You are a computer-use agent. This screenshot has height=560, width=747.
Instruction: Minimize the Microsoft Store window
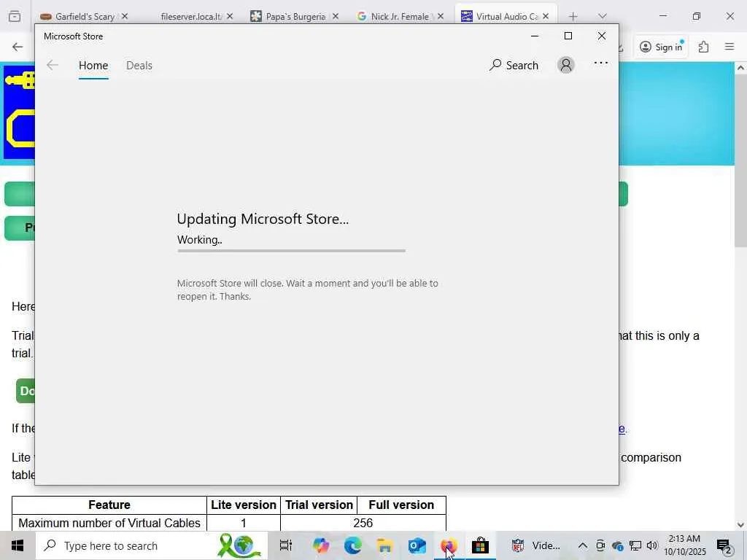click(535, 36)
